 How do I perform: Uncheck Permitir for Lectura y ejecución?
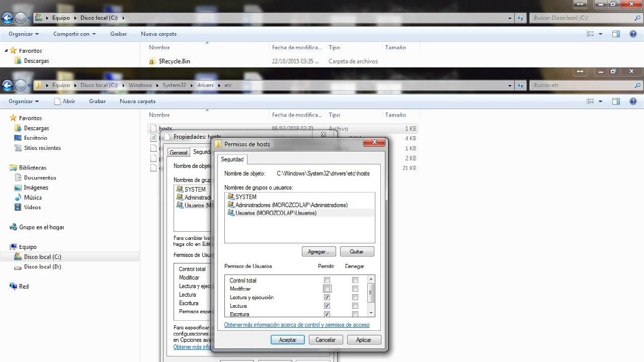[327, 298]
